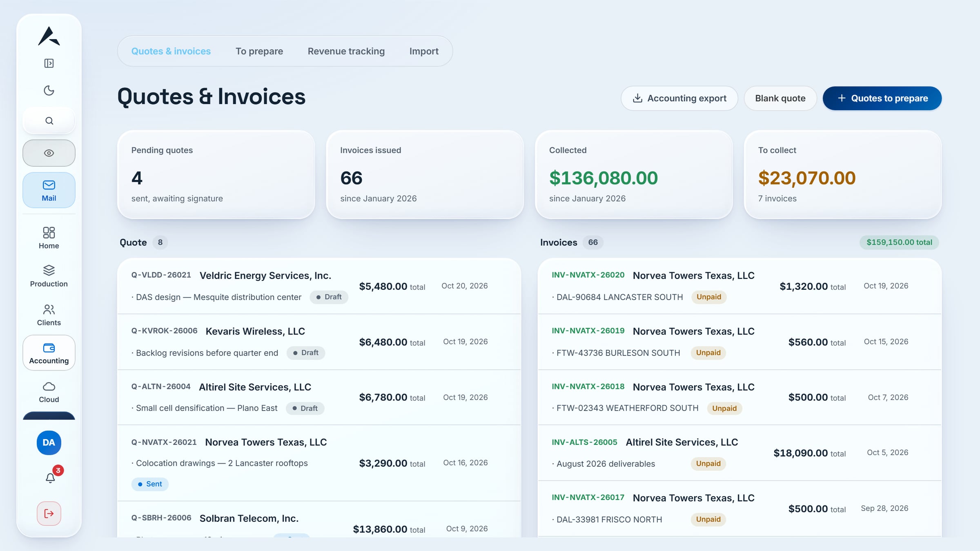Click the Quote count badge 8
Screen dimensions: 980x551
pos(160,242)
